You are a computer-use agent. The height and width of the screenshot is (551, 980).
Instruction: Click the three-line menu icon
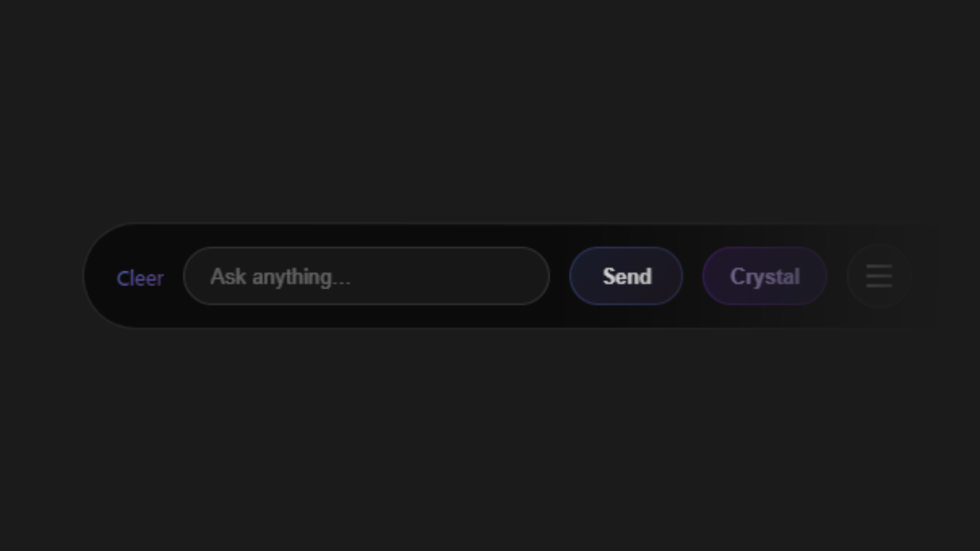click(879, 276)
